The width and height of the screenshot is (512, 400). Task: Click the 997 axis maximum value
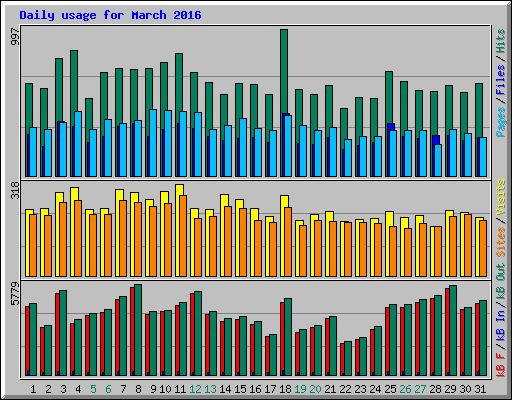(15, 37)
